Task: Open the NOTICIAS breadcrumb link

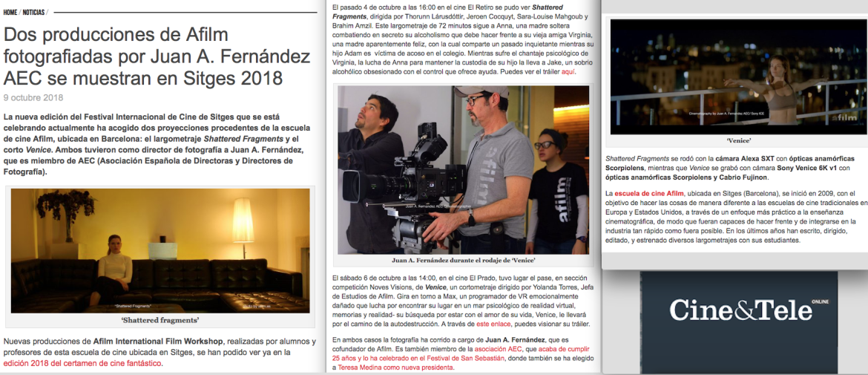Action: (x=34, y=12)
